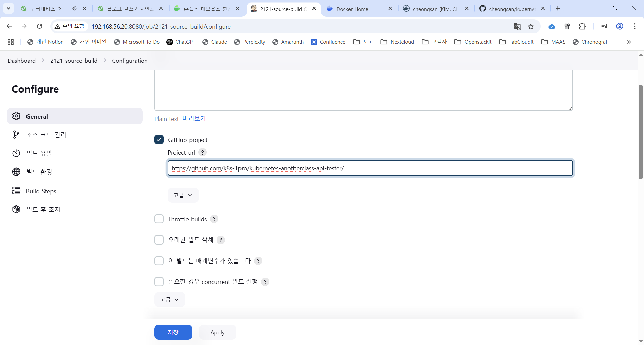Switch to the 손쉽게 데브옵스 tab
The width and height of the screenshot is (644, 345).
207,9
